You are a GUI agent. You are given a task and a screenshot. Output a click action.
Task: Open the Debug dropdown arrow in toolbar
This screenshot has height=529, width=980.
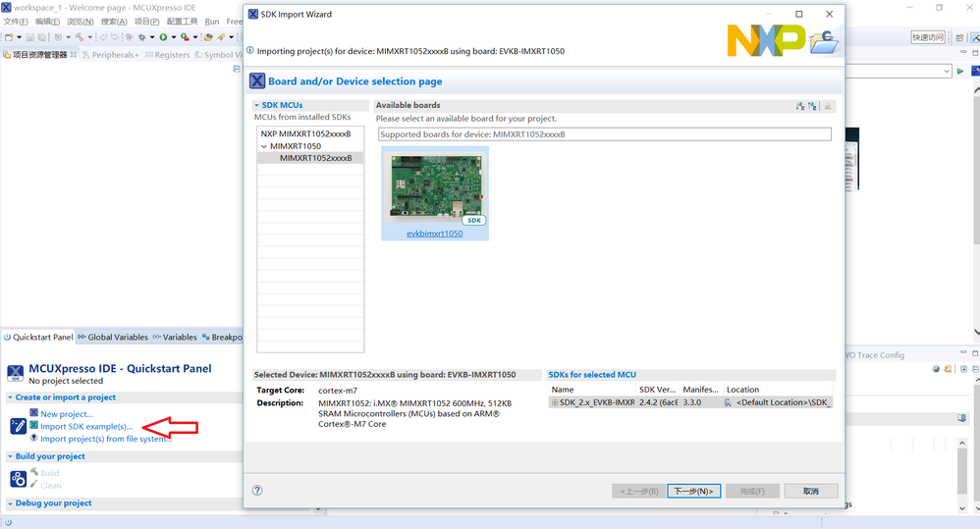tap(152, 37)
